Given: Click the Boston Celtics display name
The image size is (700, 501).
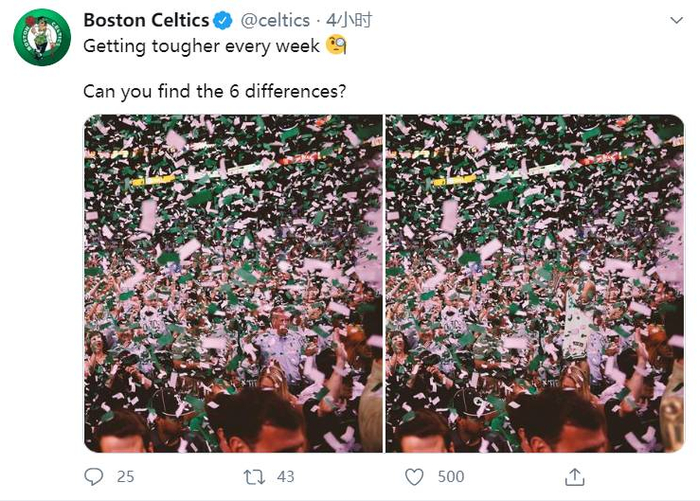Looking at the screenshot, I should tap(146, 20).
